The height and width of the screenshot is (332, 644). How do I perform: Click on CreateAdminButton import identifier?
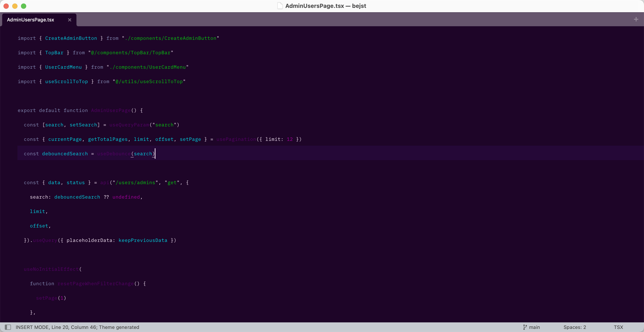tap(71, 38)
